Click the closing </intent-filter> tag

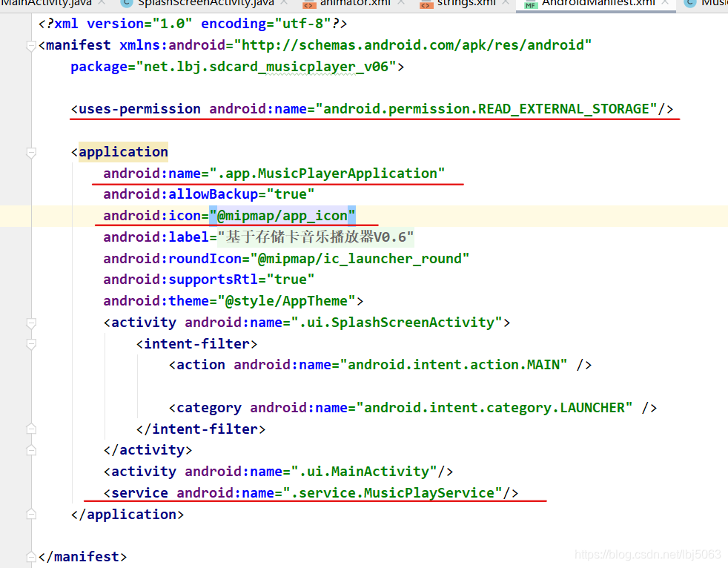pyautogui.click(x=201, y=429)
